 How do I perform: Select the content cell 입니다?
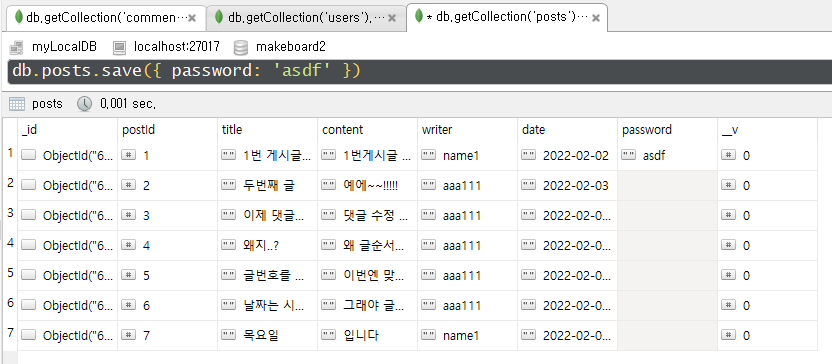(x=367, y=335)
